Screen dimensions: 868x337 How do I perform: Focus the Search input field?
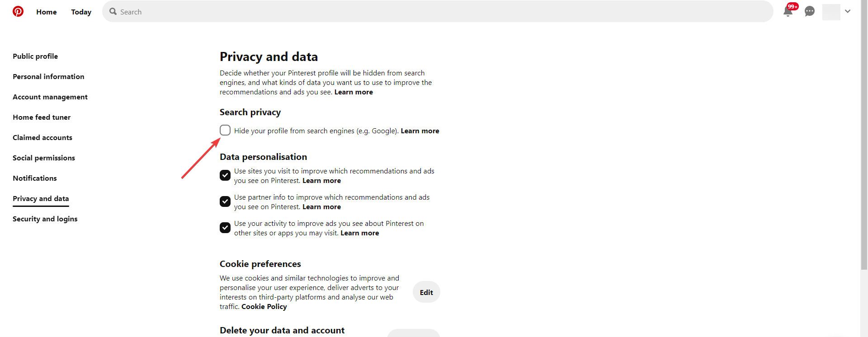point(438,11)
